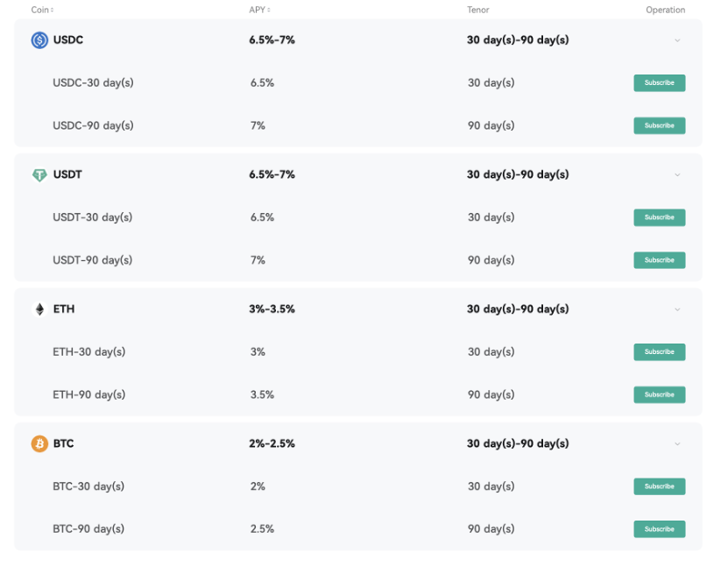Collapse the USDT section chevron
Image resolution: width=728 pixels, height=567 pixels.
(x=675, y=174)
